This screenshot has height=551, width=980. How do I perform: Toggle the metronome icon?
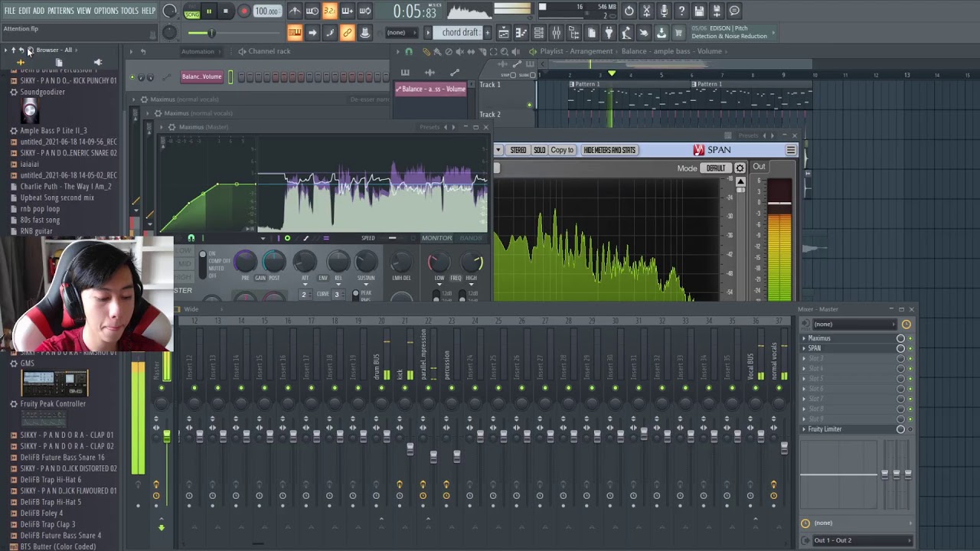[294, 11]
